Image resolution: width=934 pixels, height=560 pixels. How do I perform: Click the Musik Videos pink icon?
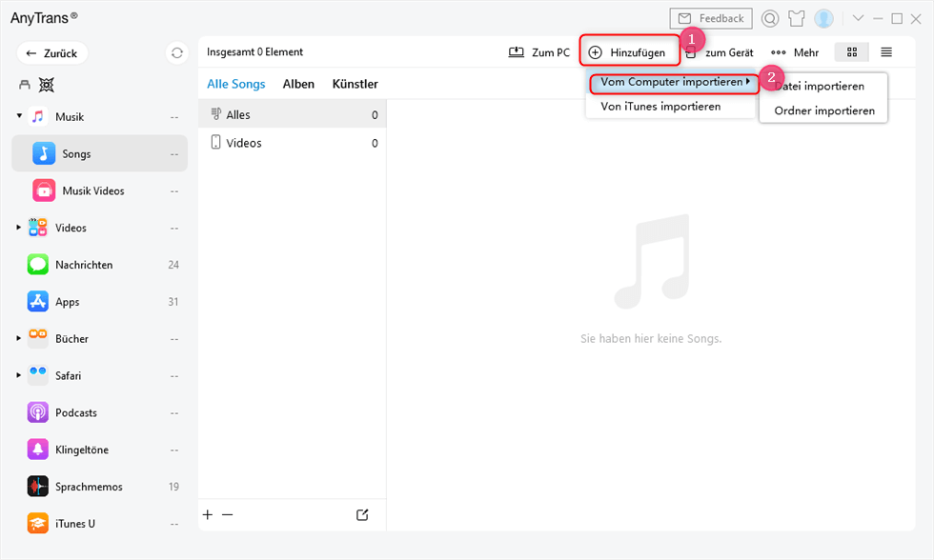(x=44, y=190)
